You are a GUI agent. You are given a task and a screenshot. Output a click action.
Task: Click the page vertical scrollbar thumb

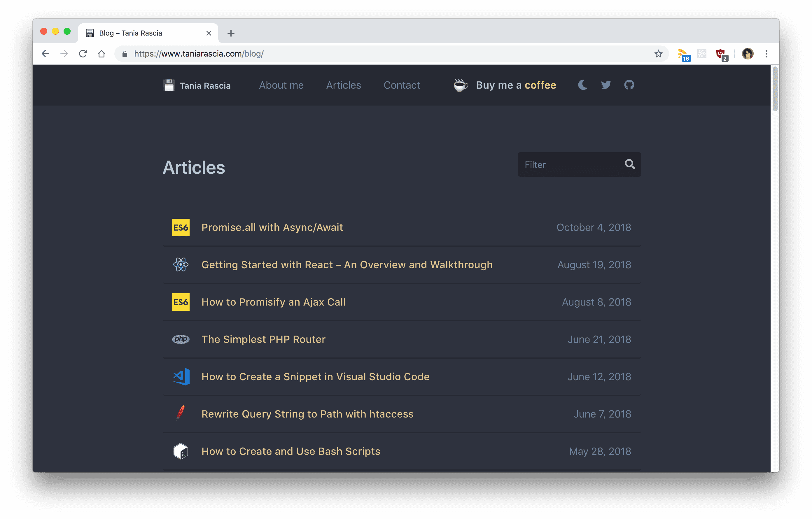[775, 89]
